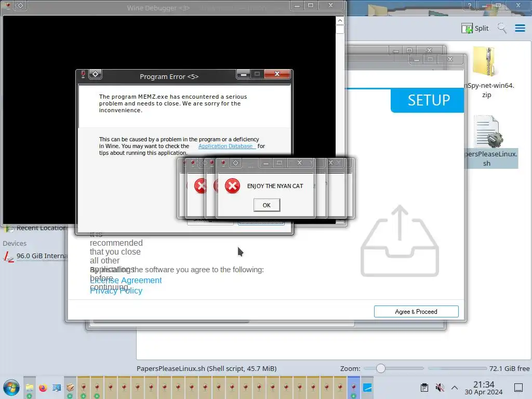Click the highlighted active wine entry in the taskbar
The image size is (532, 399).
353,388
